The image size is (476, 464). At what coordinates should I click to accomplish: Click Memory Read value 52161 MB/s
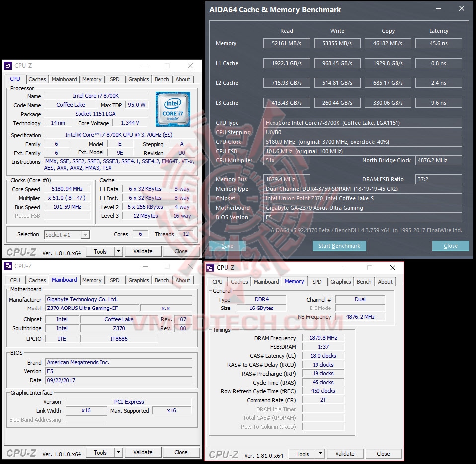286,43
